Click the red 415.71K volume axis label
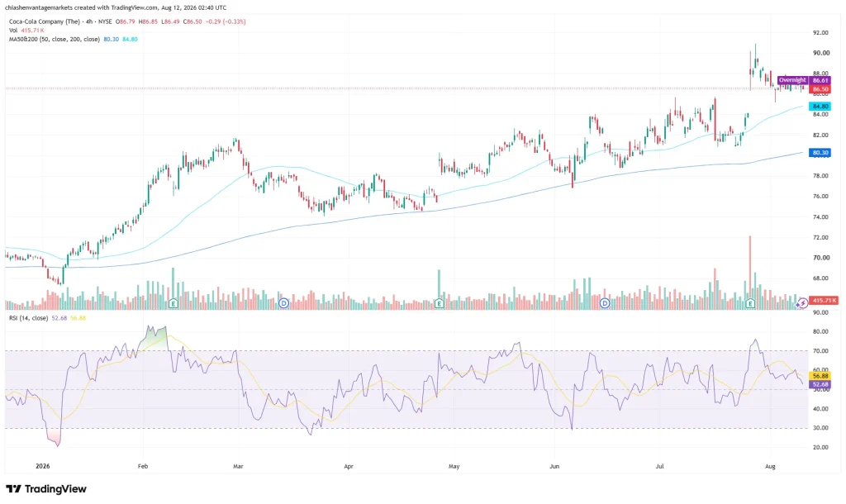 pos(824,301)
